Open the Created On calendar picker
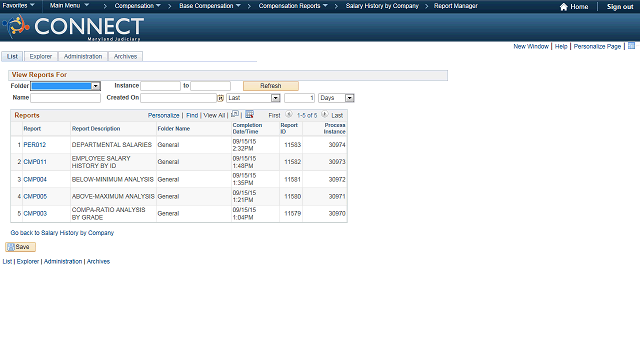The width and height of the screenshot is (640, 360). coord(220,98)
